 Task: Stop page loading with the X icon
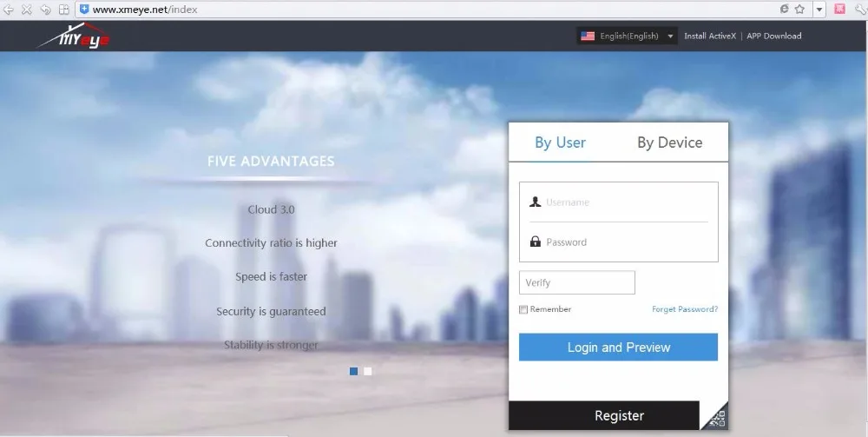click(27, 10)
